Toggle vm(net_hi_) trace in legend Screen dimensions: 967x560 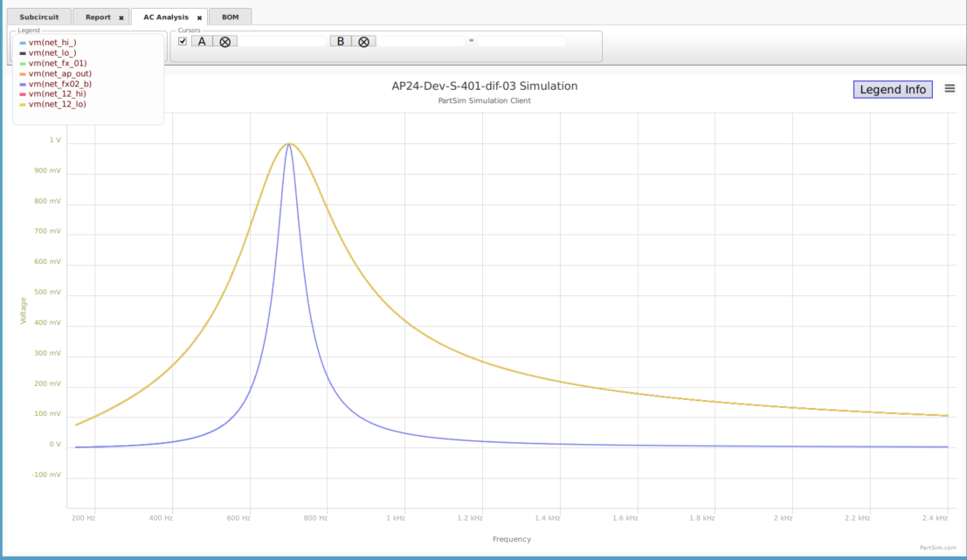(x=52, y=42)
